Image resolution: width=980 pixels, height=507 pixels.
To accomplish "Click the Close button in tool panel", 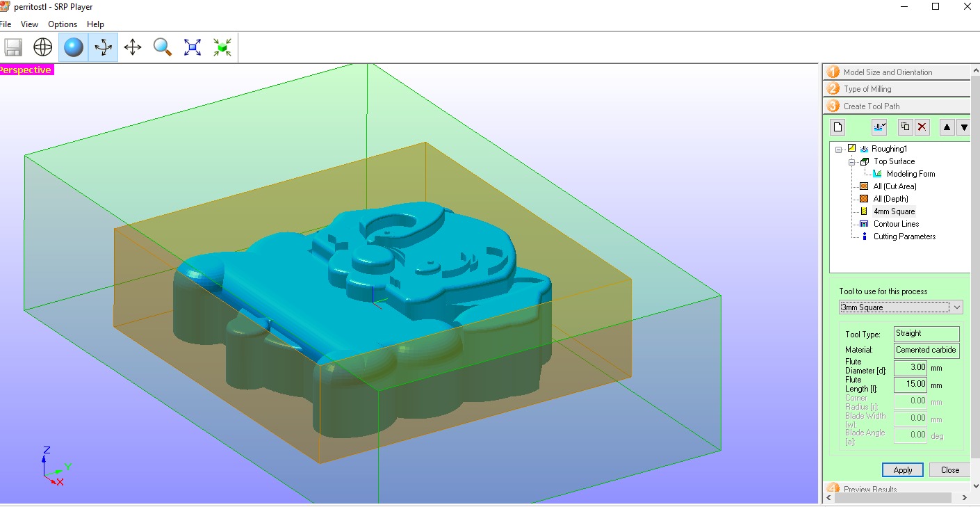I will tap(949, 470).
